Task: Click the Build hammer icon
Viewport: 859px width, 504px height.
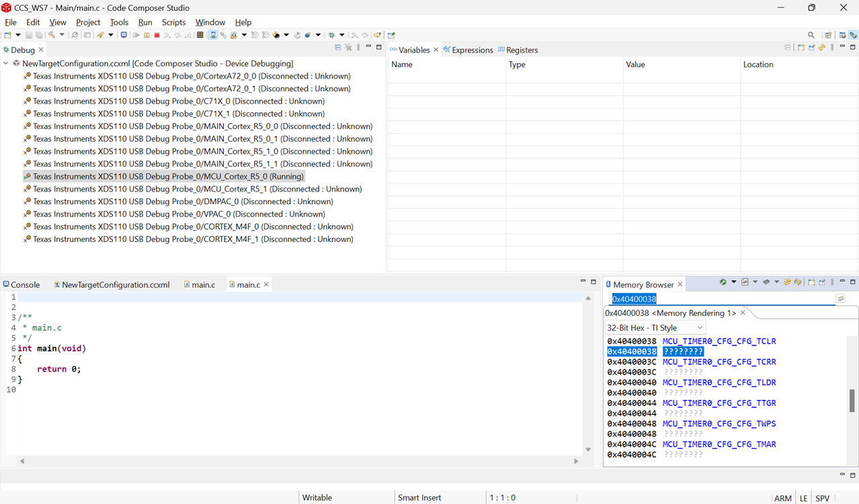Action: pos(52,35)
